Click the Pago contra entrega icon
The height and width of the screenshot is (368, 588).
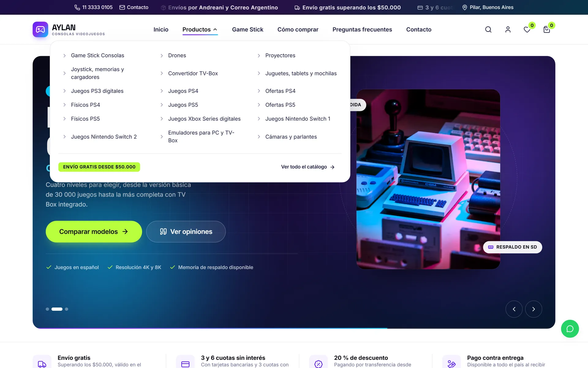pos(452,363)
